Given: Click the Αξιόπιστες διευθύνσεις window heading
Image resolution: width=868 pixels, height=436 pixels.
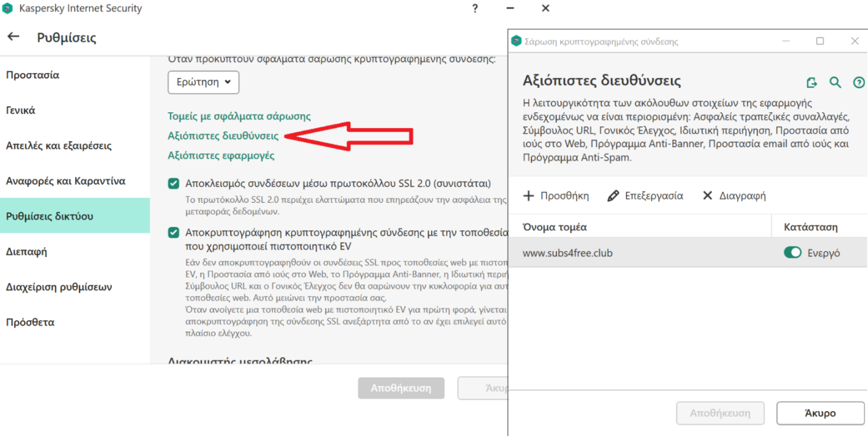Looking at the screenshot, I should tap(602, 81).
